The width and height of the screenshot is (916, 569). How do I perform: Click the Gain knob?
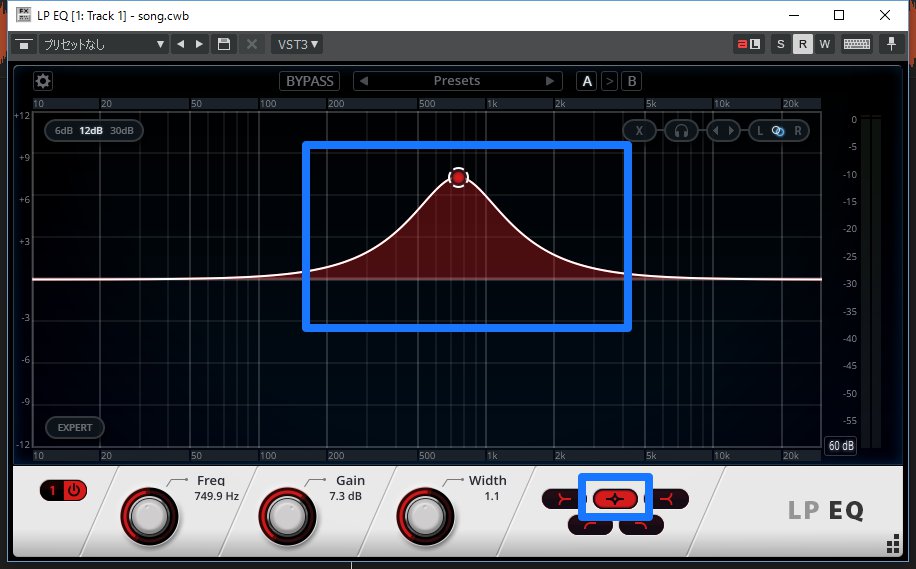(x=285, y=516)
